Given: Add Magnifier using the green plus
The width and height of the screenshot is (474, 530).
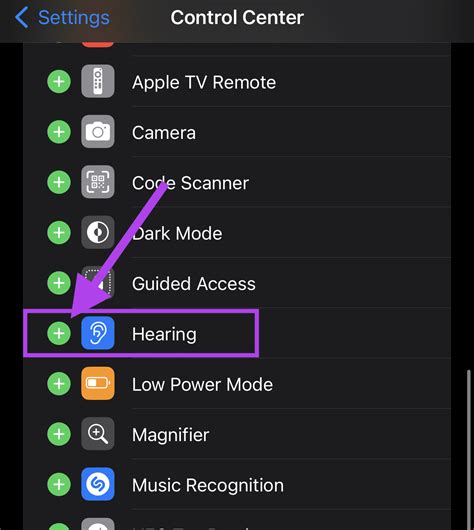Looking at the screenshot, I should 59,434.
